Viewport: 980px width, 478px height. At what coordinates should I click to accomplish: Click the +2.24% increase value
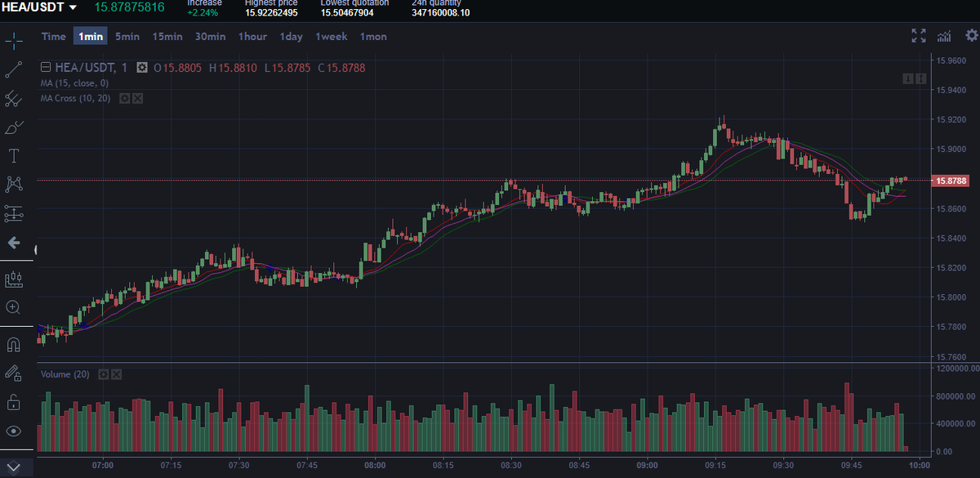(x=203, y=12)
